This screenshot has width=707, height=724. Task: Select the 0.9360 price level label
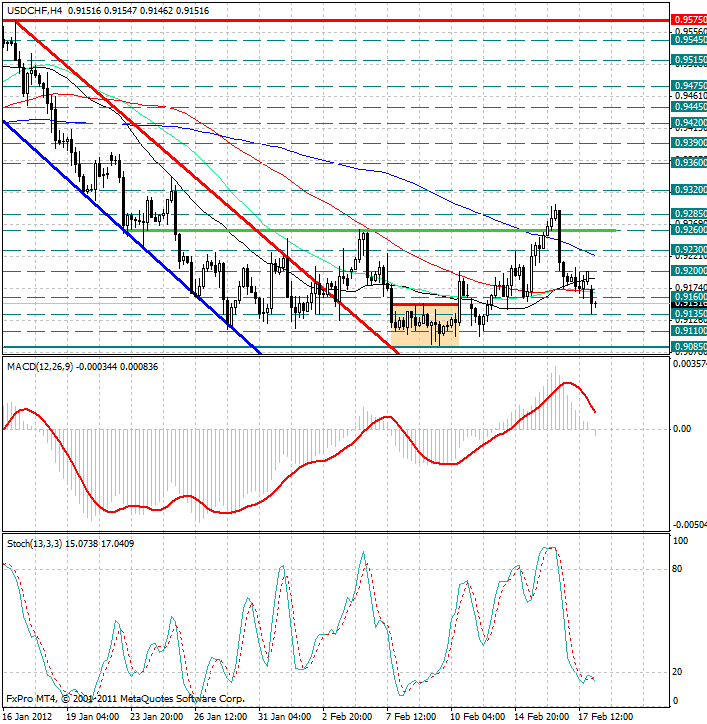click(689, 163)
